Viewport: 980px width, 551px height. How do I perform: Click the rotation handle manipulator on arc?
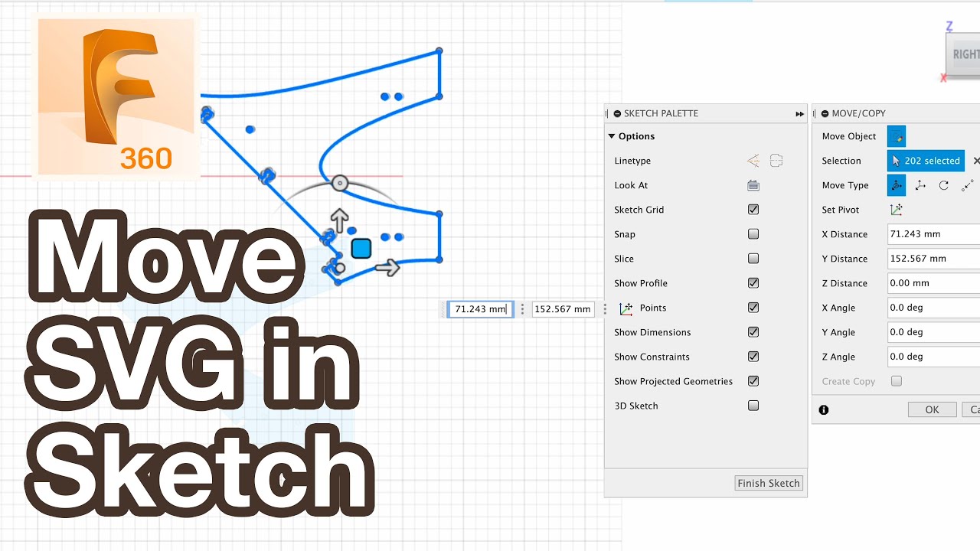[x=340, y=183]
